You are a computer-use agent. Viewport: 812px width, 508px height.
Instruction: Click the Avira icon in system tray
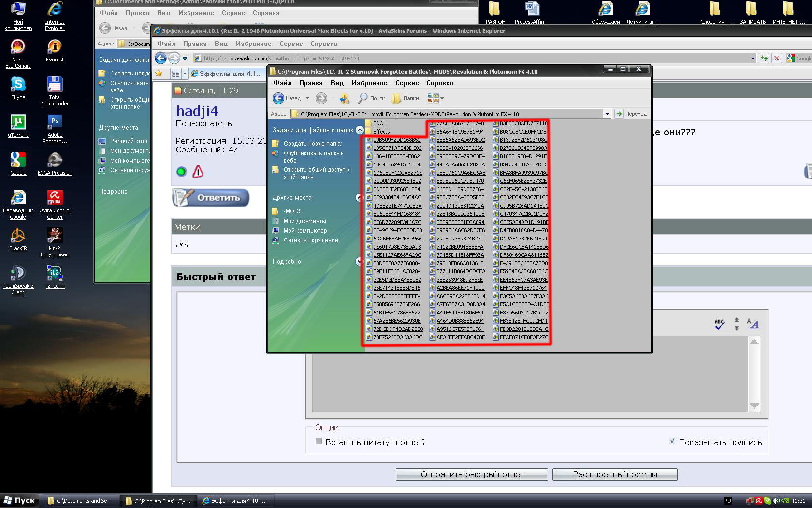click(759, 501)
